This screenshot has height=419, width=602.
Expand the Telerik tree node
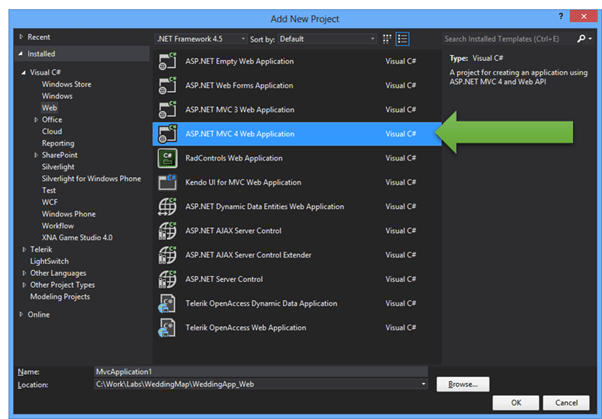click(x=22, y=248)
